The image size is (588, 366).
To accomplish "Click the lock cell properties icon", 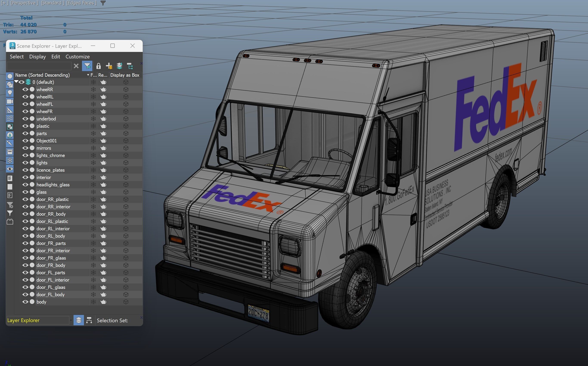I will coord(98,66).
